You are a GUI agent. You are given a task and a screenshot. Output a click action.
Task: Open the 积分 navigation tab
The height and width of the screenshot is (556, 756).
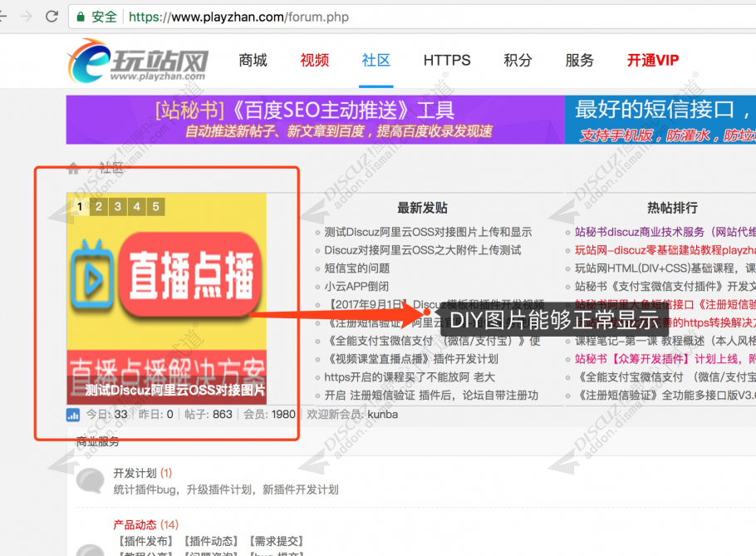[518, 60]
